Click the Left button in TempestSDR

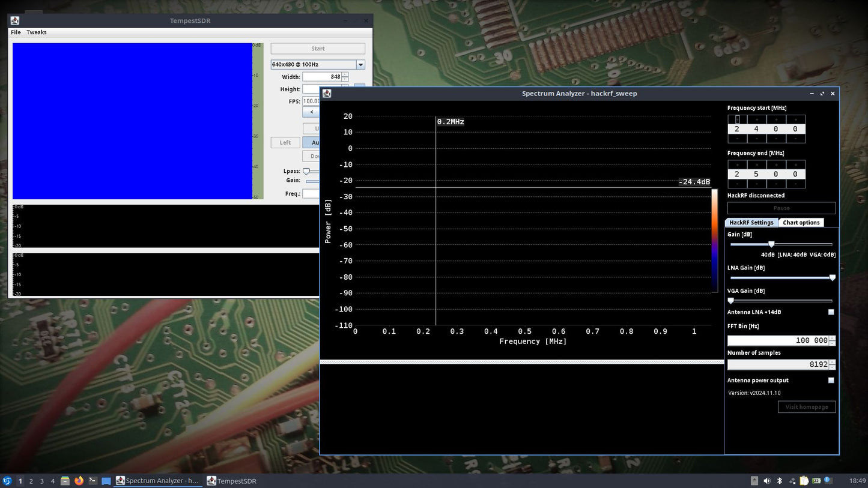coord(285,142)
